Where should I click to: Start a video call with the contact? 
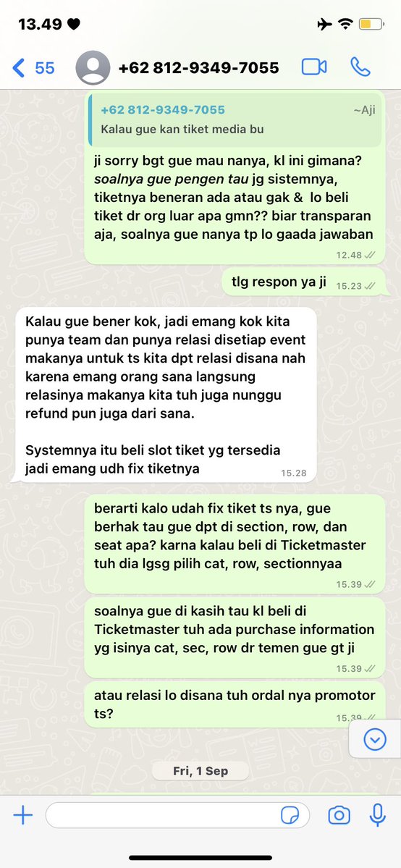[x=314, y=67]
